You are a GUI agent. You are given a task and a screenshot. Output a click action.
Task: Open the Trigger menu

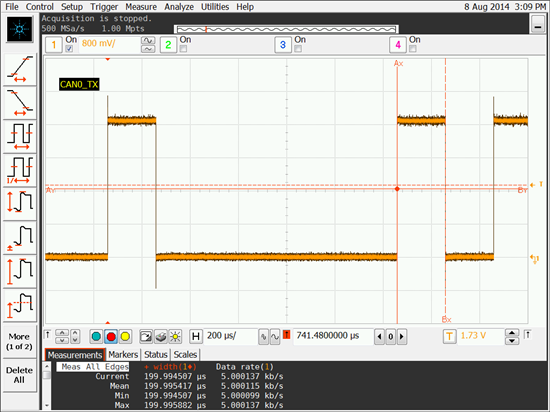(104, 7)
